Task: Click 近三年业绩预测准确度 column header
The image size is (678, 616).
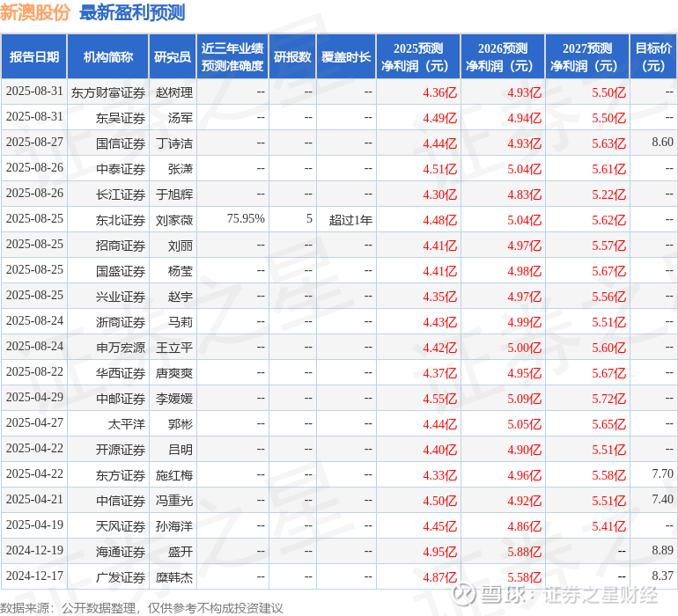Action: pyautogui.click(x=232, y=56)
